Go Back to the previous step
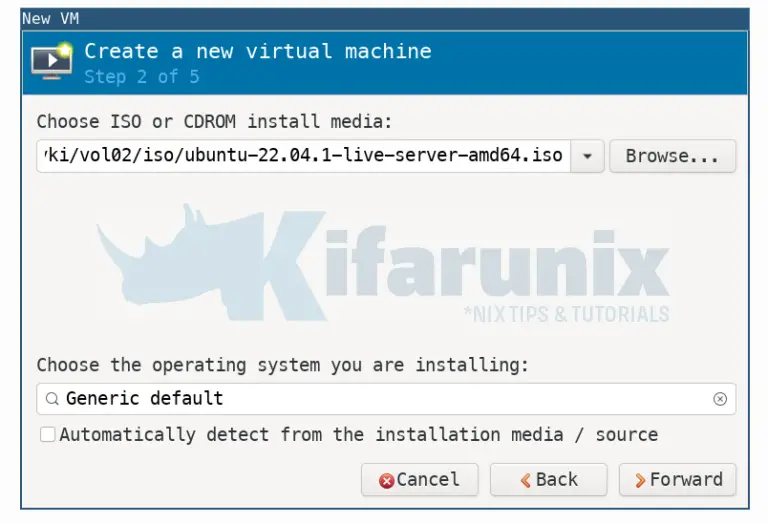Viewport: 768px width, 524px height. coord(549,480)
